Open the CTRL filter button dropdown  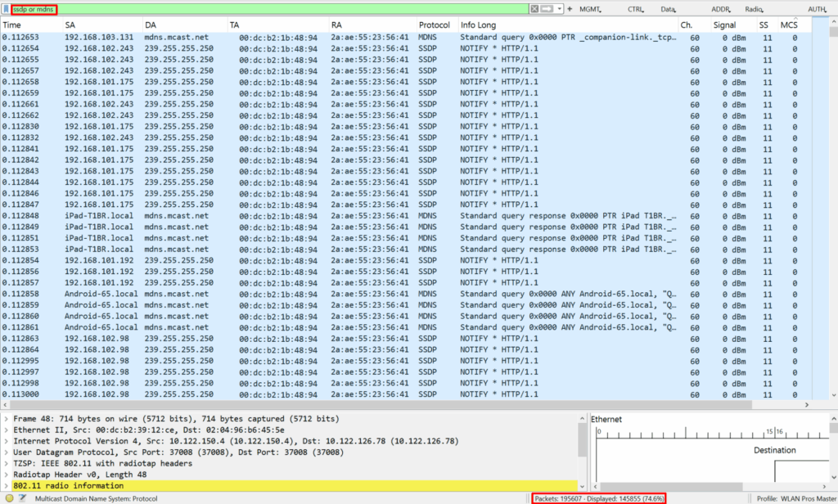[636, 9]
